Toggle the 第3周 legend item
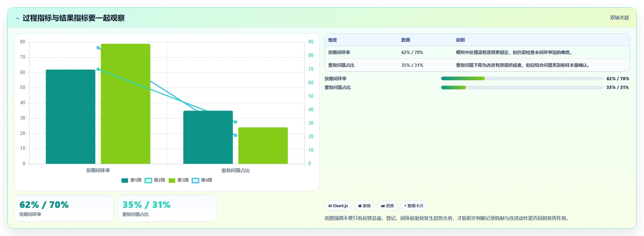The image size is (644, 236). (178, 180)
